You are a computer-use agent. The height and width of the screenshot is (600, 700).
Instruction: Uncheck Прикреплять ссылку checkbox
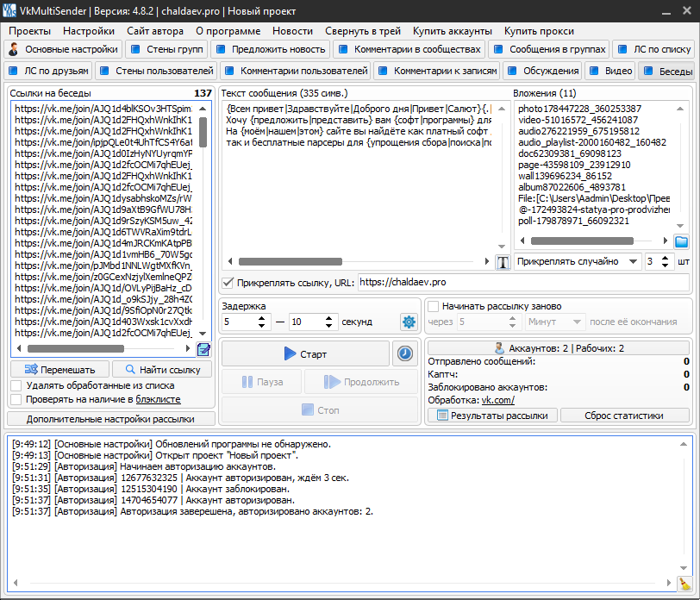(x=228, y=282)
